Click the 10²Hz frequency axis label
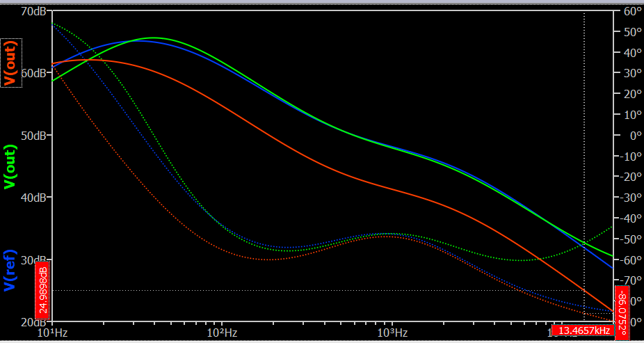Image resolution: width=644 pixels, height=343 pixels. point(222,331)
